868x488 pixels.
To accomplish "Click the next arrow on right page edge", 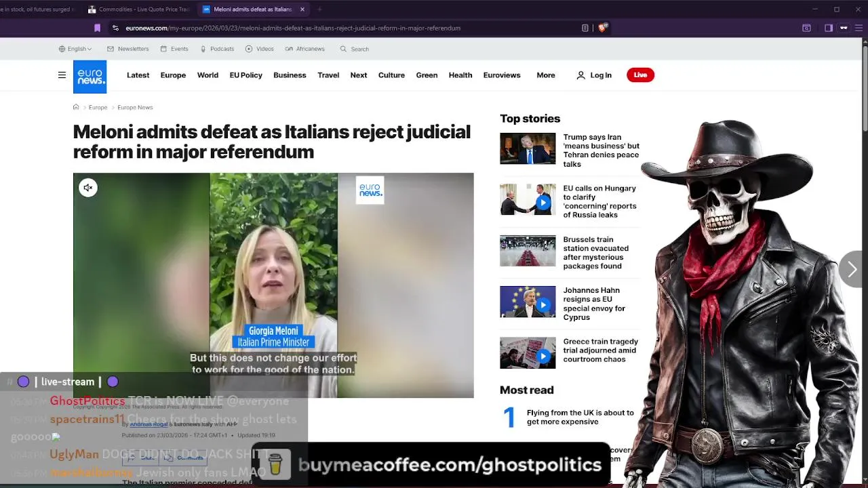I will coord(852,269).
